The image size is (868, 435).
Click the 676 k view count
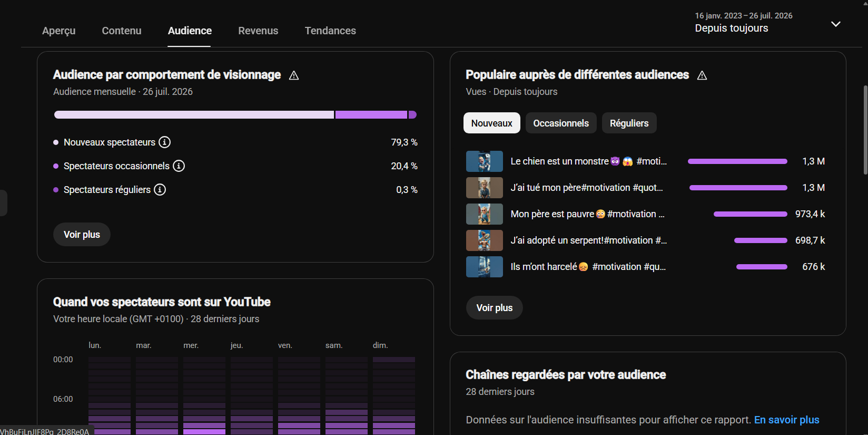(814, 267)
